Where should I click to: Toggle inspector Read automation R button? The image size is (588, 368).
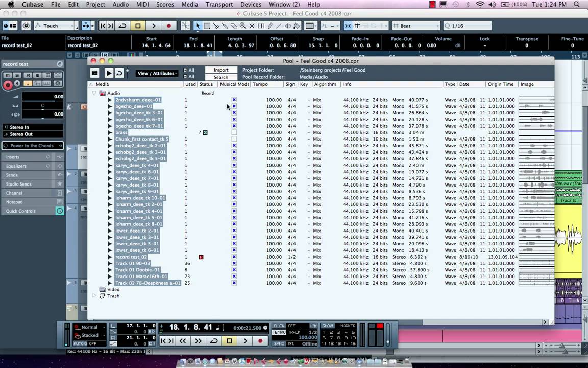click(x=28, y=75)
